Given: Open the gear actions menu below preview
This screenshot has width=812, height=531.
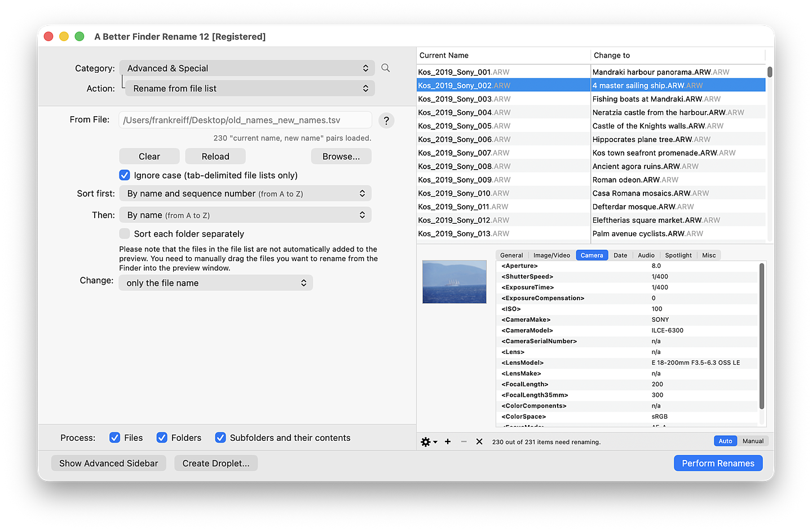Looking at the screenshot, I should point(429,442).
